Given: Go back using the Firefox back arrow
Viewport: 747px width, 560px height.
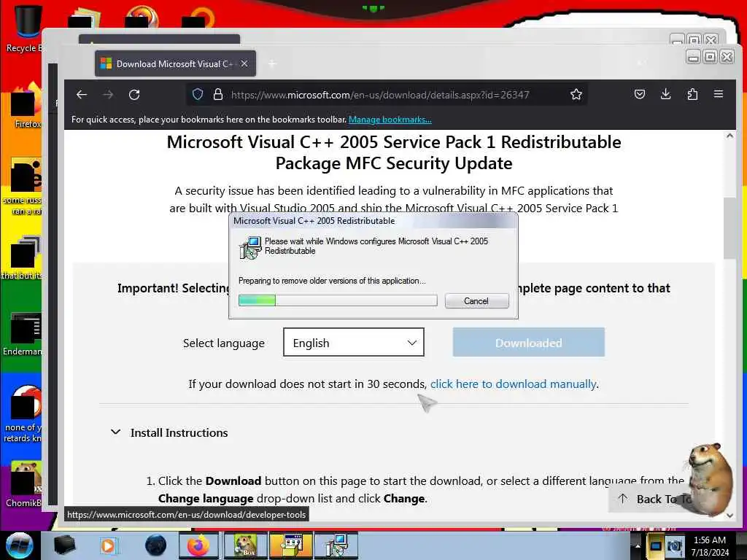Looking at the screenshot, I should (x=82, y=95).
